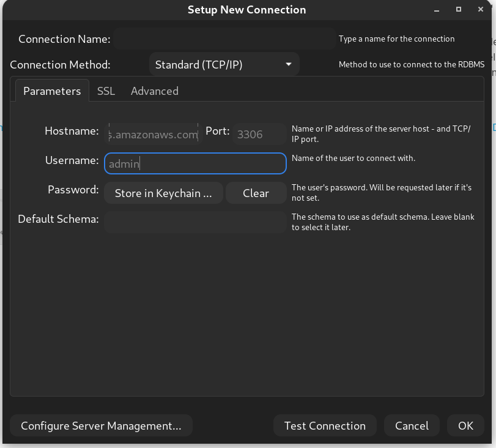Focus the Hostname input field
Screen dimensions: 496x448
click(153, 135)
